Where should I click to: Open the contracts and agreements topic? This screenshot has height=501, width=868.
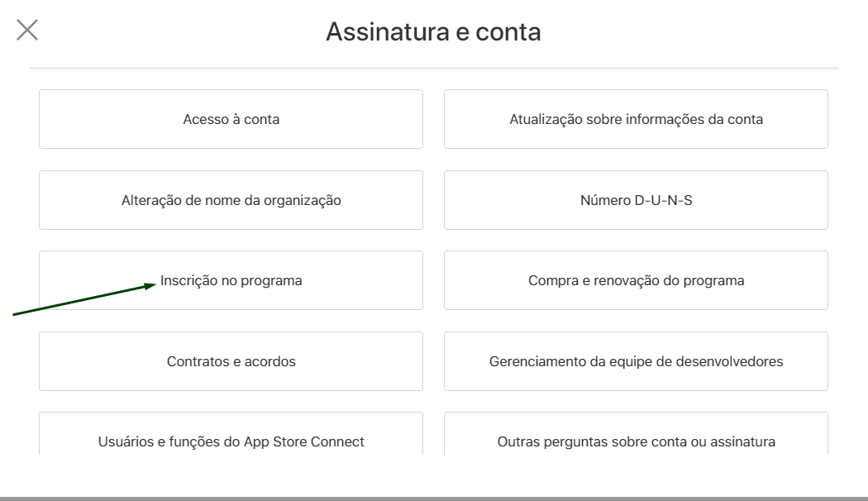[231, 361]
